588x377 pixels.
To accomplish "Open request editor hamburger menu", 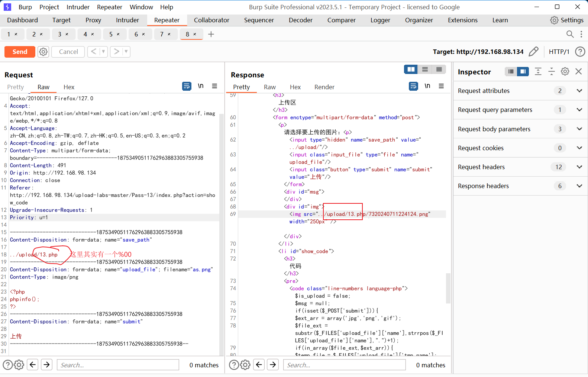I will click(x=214, y=86).
